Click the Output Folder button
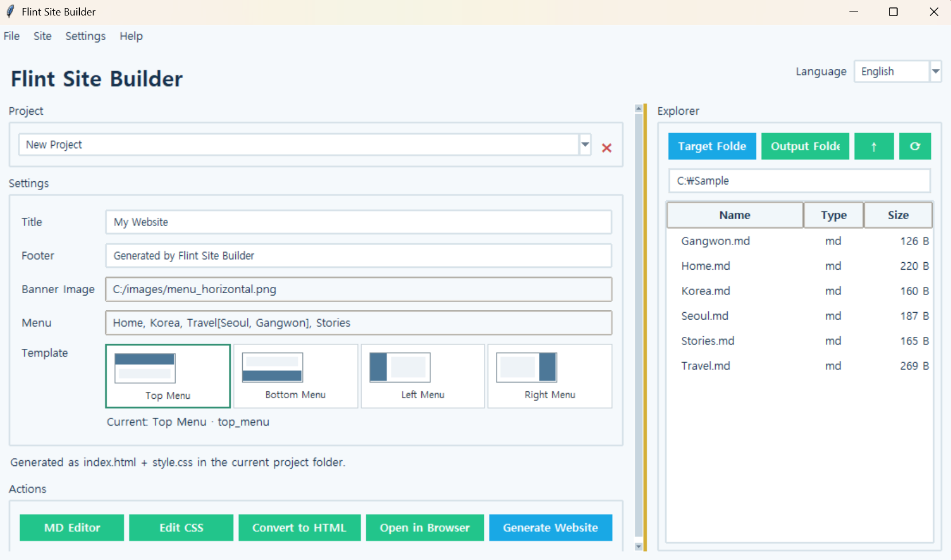951x560 pixels. click(x=805, y=146)
